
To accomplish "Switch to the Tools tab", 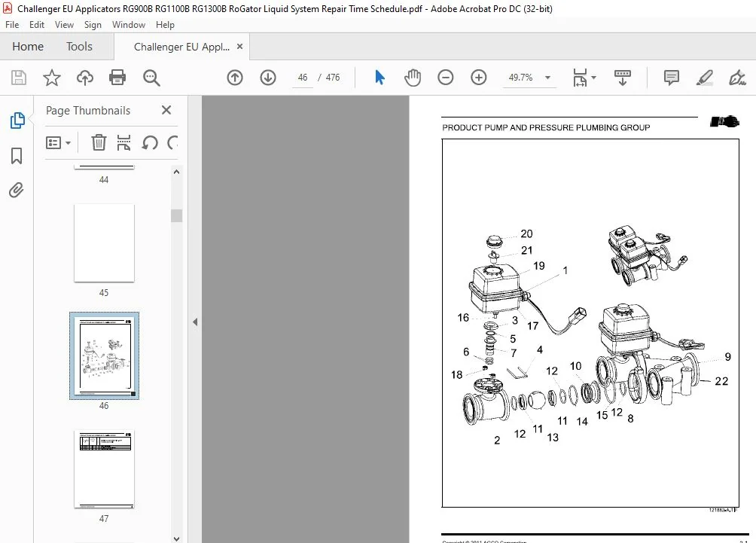I will (x=79, y=47).
